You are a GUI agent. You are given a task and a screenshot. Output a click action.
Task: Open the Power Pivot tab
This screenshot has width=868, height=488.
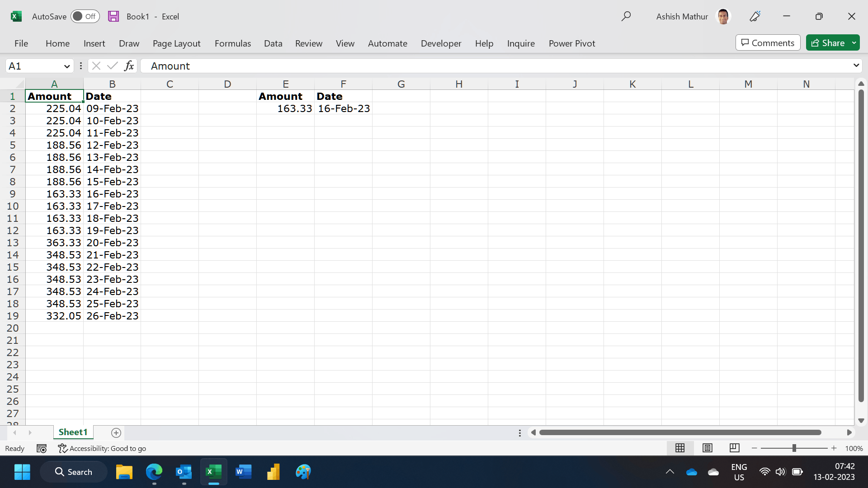(x=572, y=43)
